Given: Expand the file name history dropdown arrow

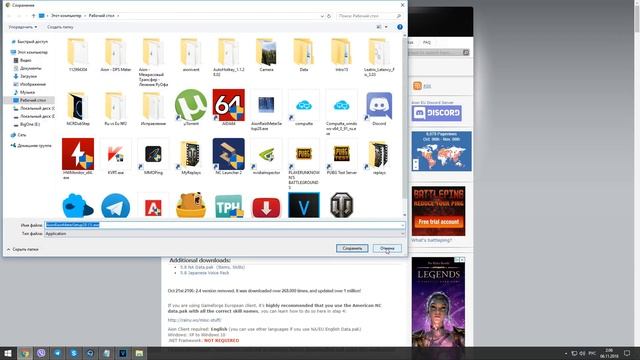Looking at the screenshot, I should click(x=402, y=225).
